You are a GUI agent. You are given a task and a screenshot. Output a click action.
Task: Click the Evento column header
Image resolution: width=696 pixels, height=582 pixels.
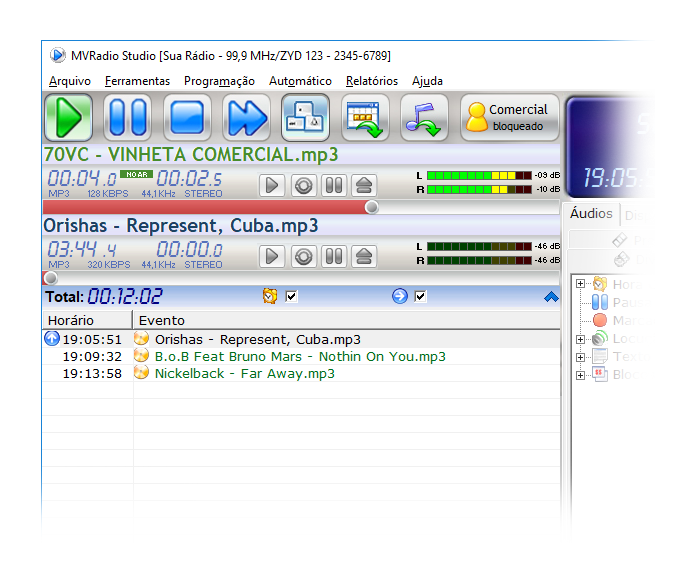[346, 320]
